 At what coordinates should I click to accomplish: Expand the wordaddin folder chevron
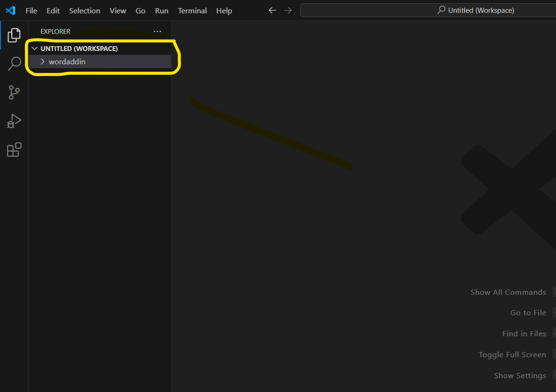tap(42, 61)
